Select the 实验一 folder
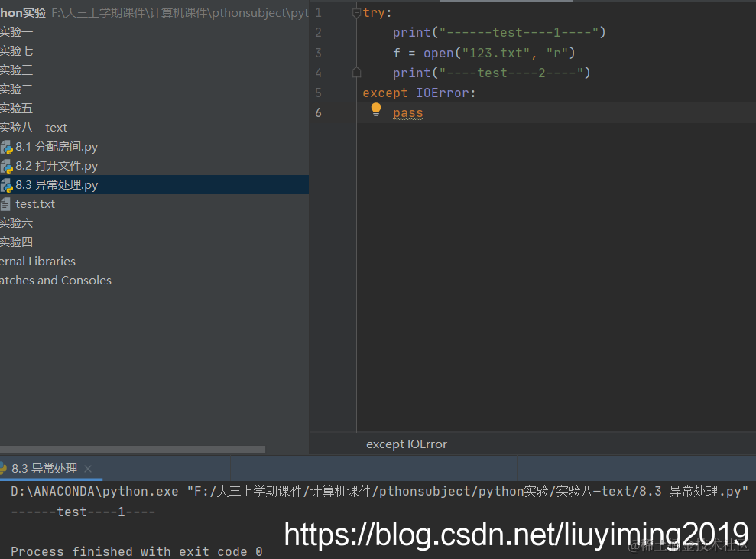The height and width of the screenshot is (559, 756). [16, 32]
